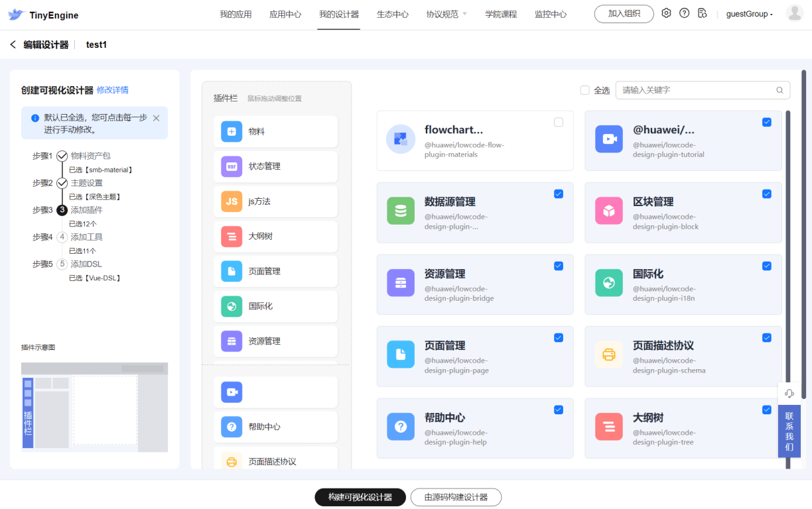Switch to the 应用中心 tab
The width and height of the screenshot is (812, 509).
coord(285,14)
